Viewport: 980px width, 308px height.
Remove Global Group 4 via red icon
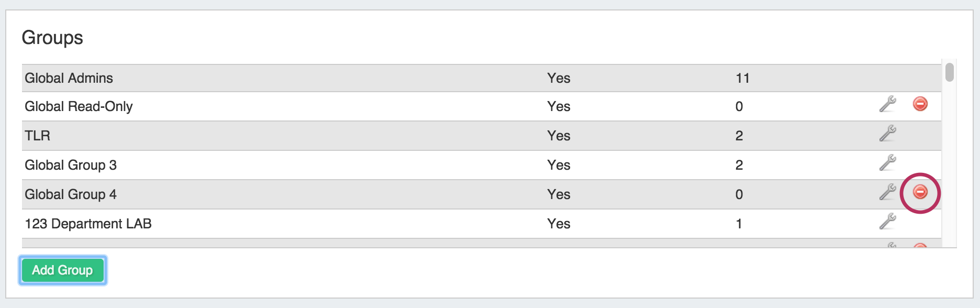point(920,192)
